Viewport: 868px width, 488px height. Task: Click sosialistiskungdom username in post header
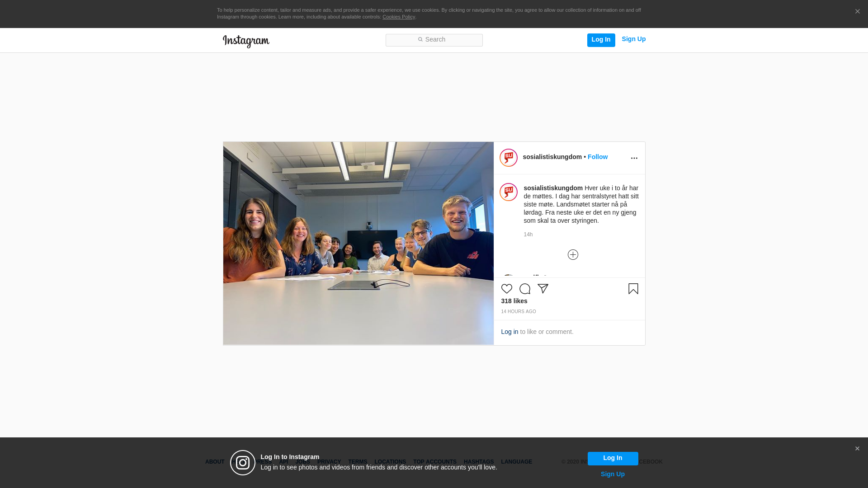pos(552,157)
